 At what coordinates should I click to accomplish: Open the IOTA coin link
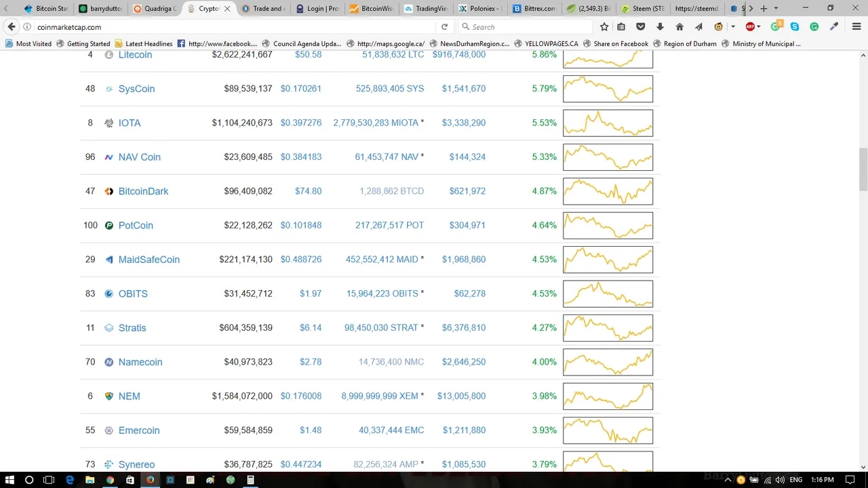click(x=130, y=123)
